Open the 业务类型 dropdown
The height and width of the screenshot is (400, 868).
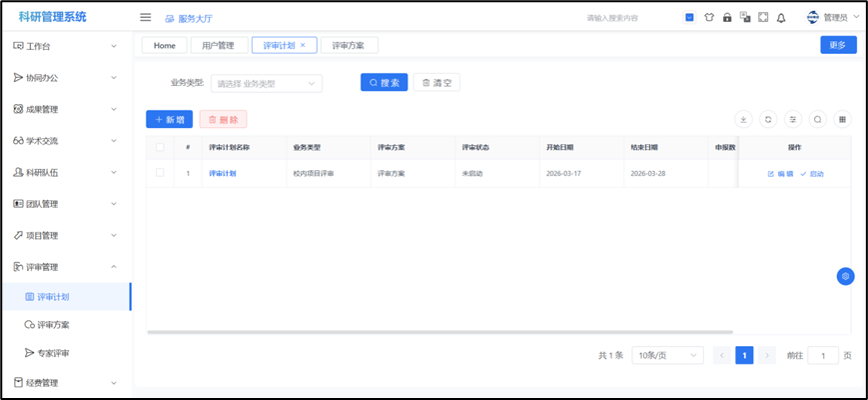[x=266, y=83]
